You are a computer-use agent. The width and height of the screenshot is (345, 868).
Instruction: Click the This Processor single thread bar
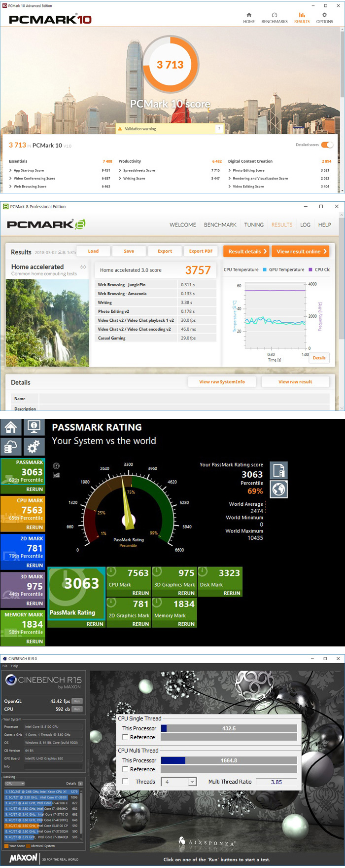pyautogui.click(x=229, y=728)
